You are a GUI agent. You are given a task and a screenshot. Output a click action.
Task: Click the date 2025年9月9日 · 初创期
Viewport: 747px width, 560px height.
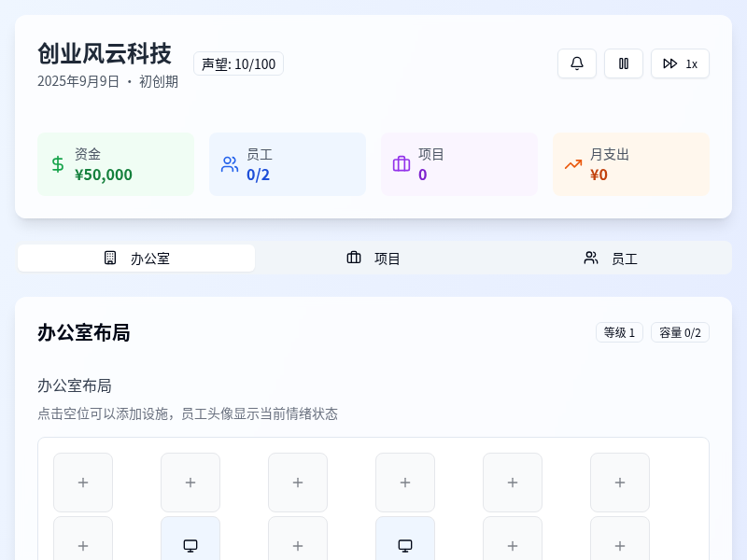click(107, 81)
